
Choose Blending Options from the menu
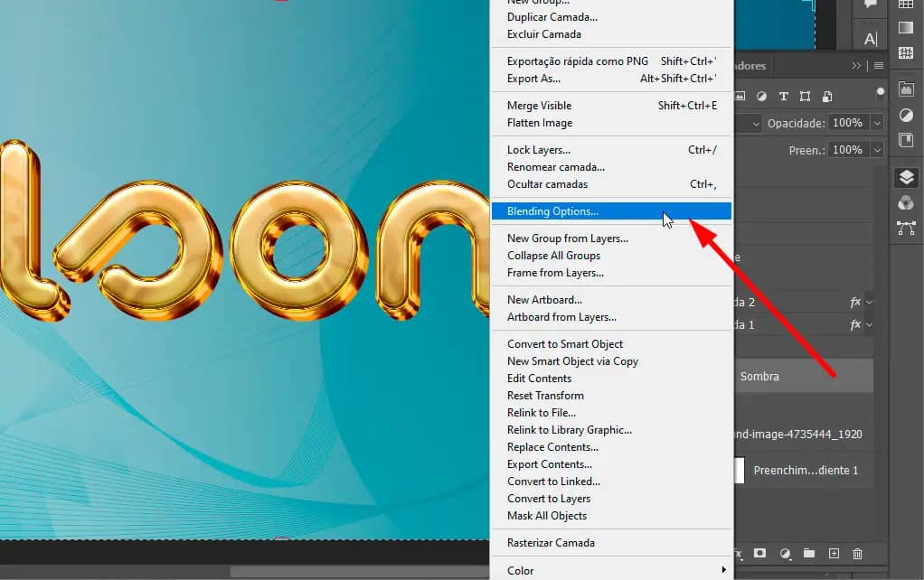point(552,211)
